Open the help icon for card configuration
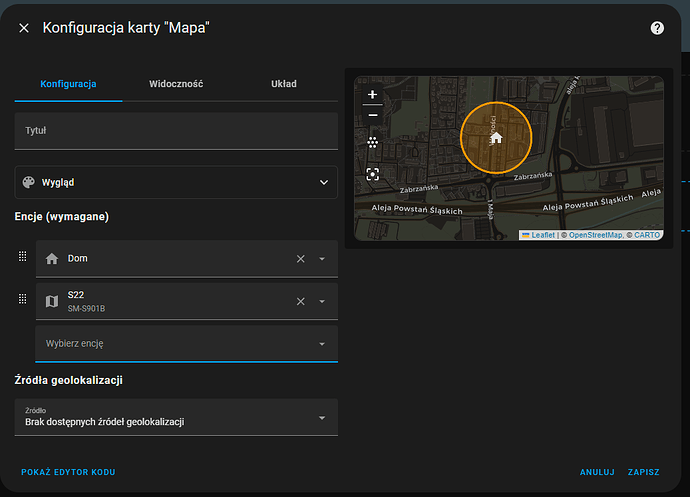Image resolution: width=690 pixels, height=497 pixels. (x=657, y=28)
